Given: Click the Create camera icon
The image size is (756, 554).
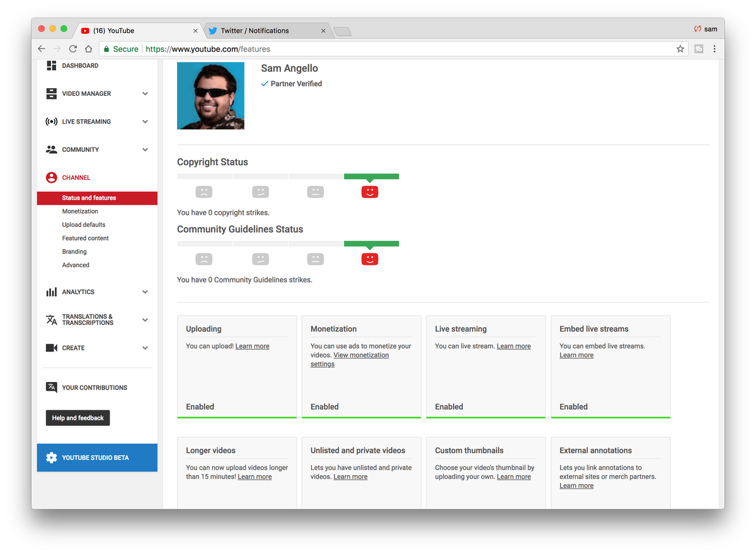Looking at the screenshot, I should (x=52, y=348).
